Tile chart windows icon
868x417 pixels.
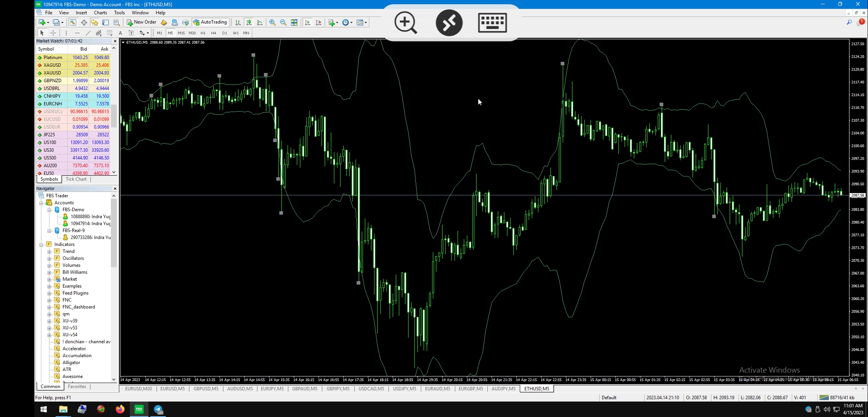click(x=294, y=22)
